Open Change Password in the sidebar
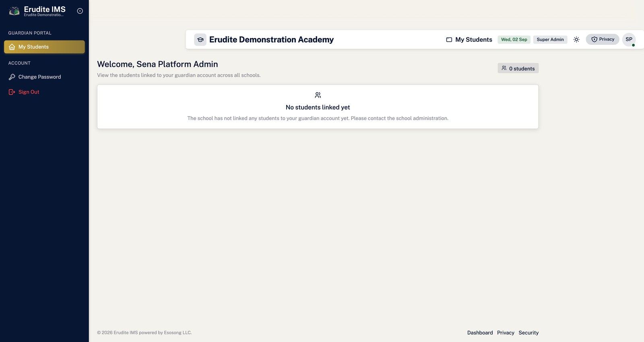 [44, 77]
